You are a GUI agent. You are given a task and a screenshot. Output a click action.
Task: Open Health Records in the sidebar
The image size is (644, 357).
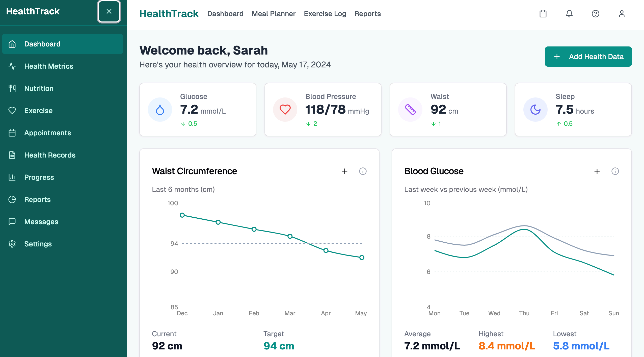63,155
